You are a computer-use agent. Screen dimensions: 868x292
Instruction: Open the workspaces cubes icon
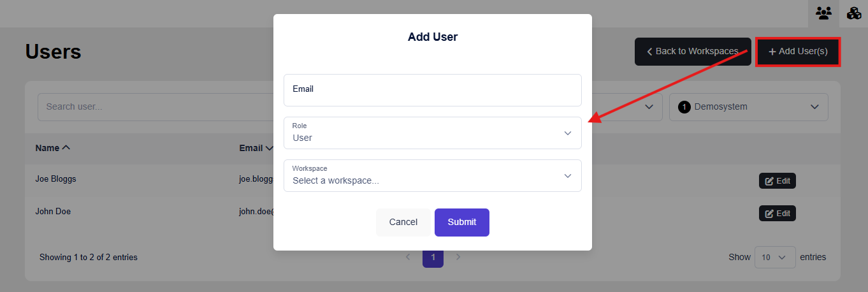[854, 13]
